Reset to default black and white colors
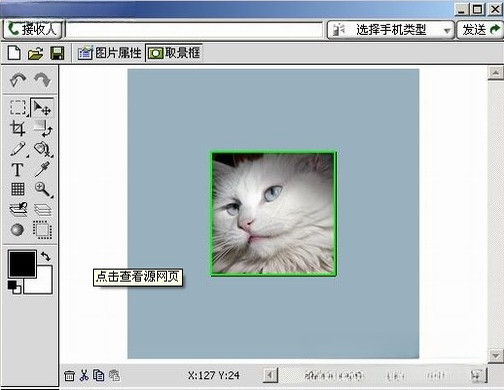This screenshot has height=390, width=504. point(14,288)
